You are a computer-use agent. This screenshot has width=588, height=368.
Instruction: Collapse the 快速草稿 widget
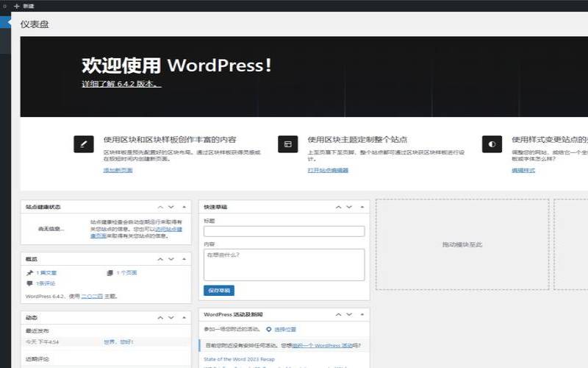pyautogui.click(x=362, y=207)
